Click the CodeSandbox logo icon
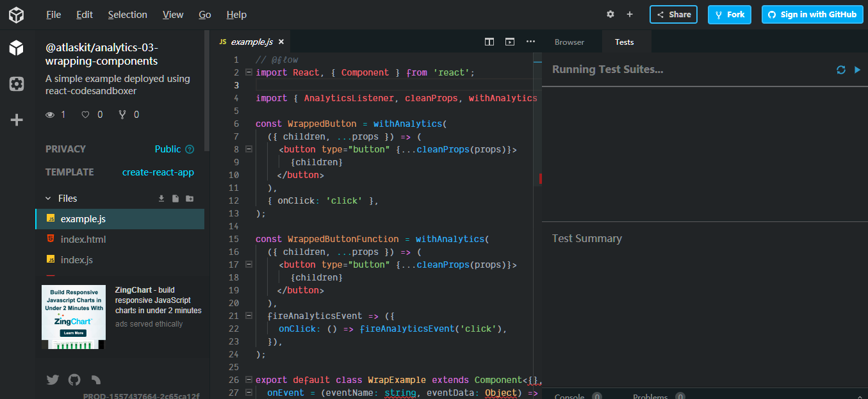This screenshot has width=868, height=399. (x=17, y=15)
